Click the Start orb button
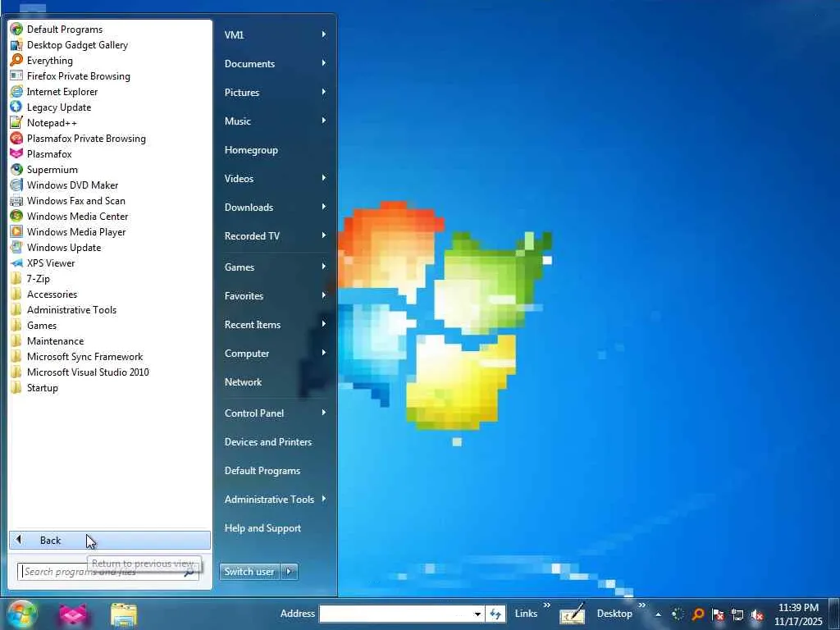The image size is (840, 630). (x=21, y=614)
